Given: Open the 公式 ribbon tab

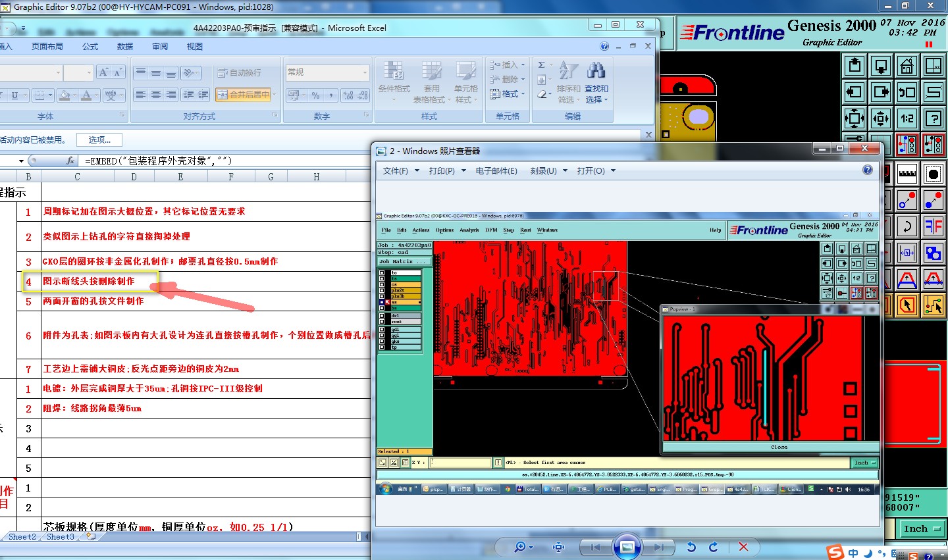Looking at the screenshot, I should click(90, 47).
